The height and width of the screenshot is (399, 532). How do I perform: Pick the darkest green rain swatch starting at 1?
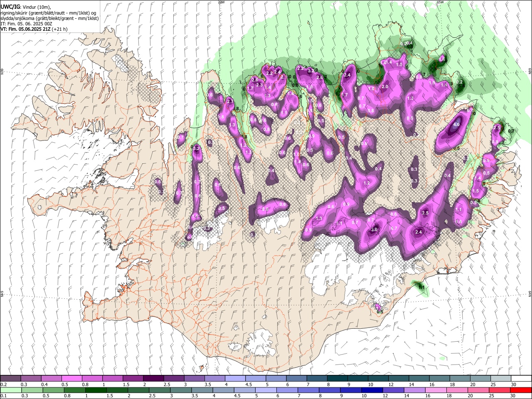pyautogui.click(x=96, y=390)
